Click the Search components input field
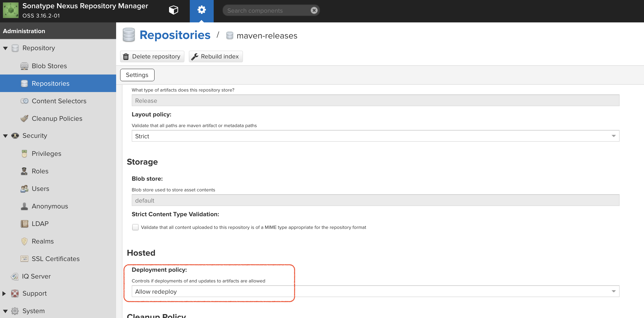Image resolution: width=644 pixels, height=318 pixels. pos(266,10)
